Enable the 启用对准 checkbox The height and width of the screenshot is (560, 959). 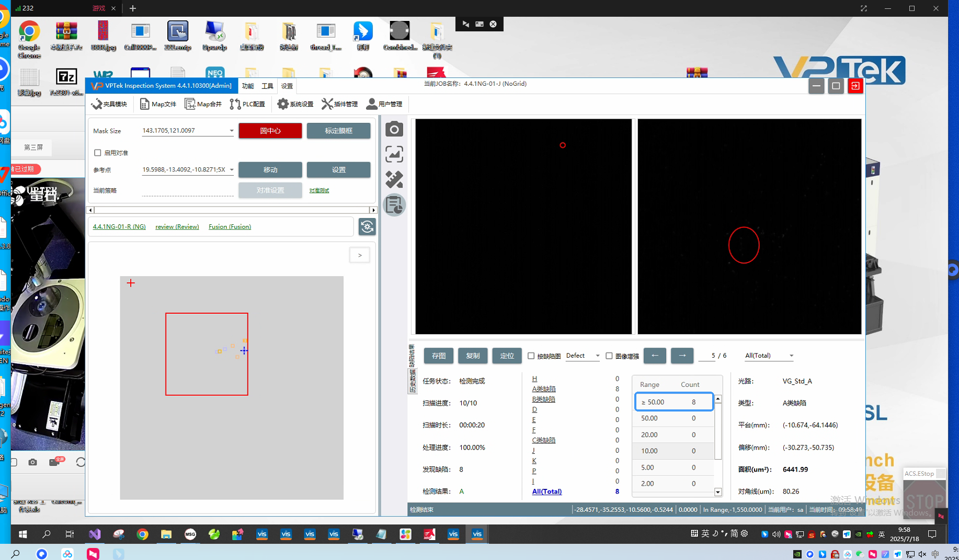coord(98,153)
